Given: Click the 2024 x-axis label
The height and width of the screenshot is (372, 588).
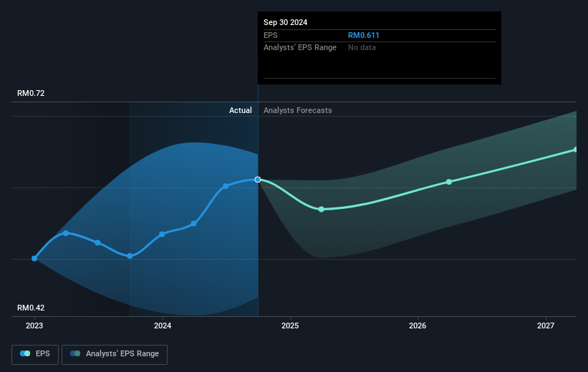Looking at the screenshot, I should pos(163,326).
